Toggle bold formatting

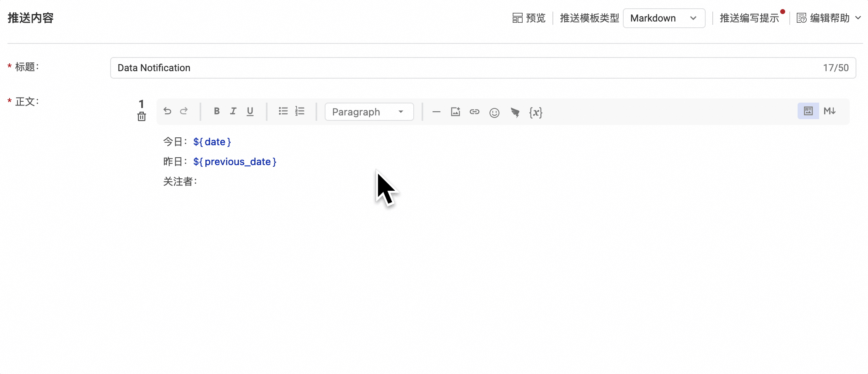(x=217, y=111)
